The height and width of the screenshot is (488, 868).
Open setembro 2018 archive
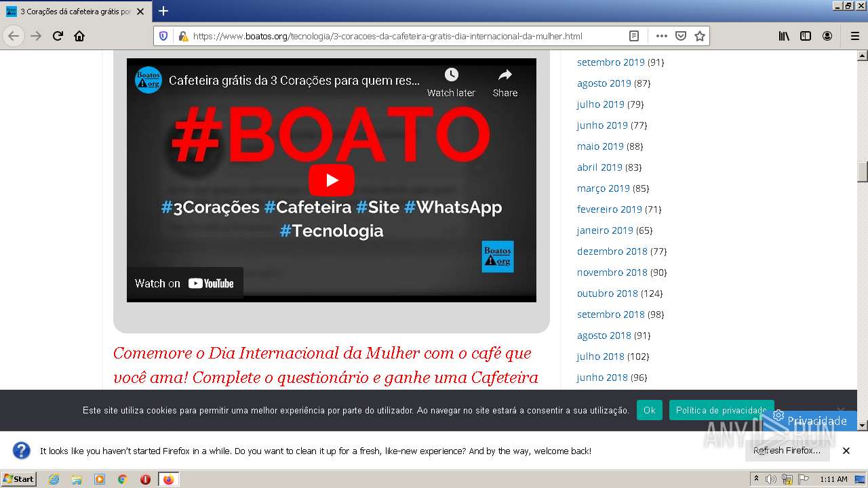click(x=611, y=314)
